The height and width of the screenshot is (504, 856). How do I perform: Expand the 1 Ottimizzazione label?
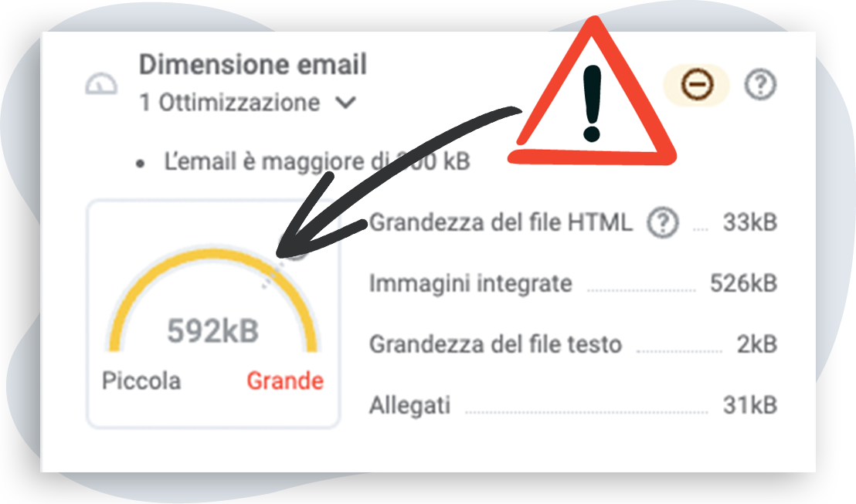pyautogui.click(x=229, y=103)
